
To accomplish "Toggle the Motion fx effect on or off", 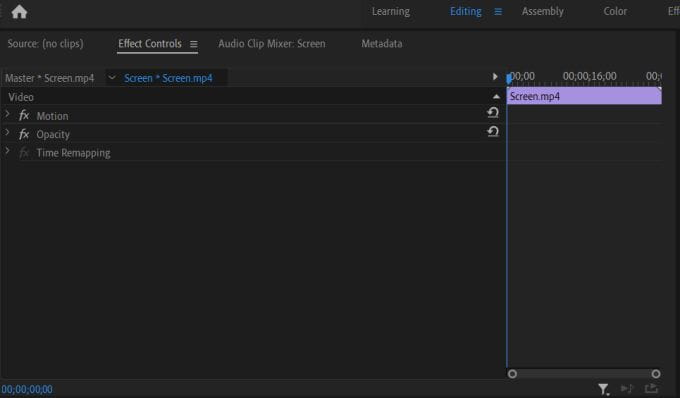I will (24, 115).
